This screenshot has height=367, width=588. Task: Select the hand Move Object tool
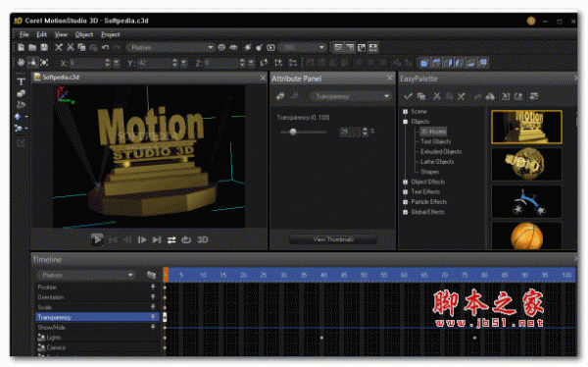[21, 63]
